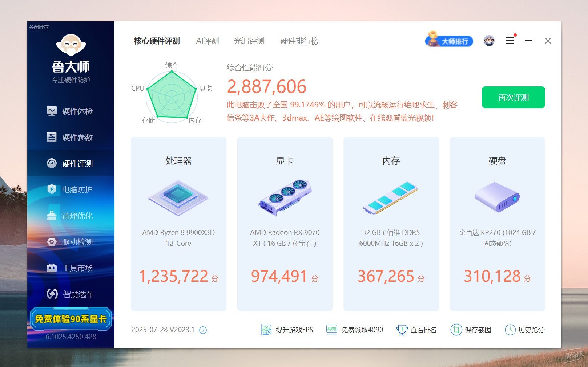588x367 pixels.
Task: Open 清理优化 in the sidebar
Action: 71,216
